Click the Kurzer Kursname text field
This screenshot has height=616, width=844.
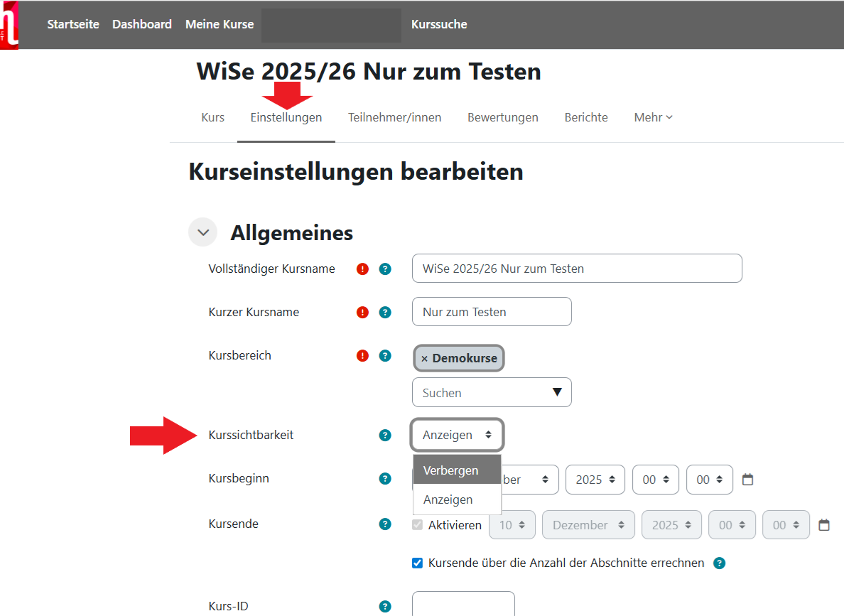pos(492,312)
